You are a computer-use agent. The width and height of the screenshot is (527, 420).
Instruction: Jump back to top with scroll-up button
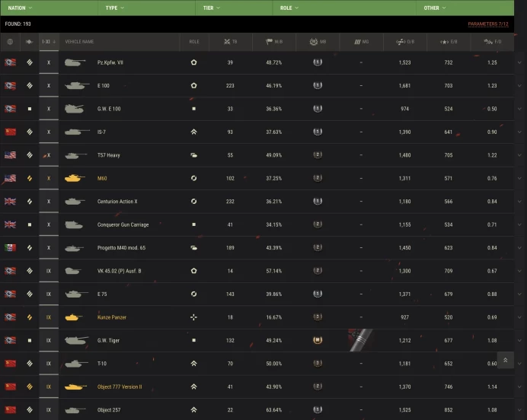(x=505, y=360)
